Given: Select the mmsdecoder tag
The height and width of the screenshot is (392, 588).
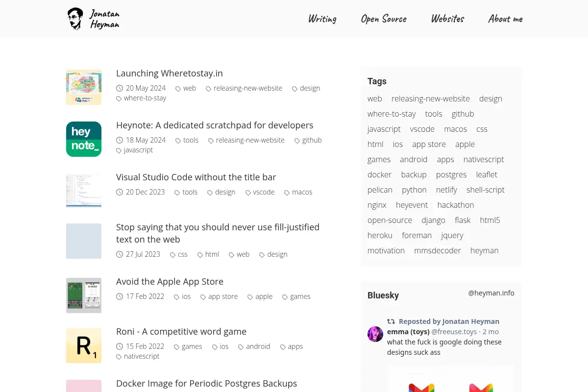Looking at the screenshot, I should click(x=438, y=250).
